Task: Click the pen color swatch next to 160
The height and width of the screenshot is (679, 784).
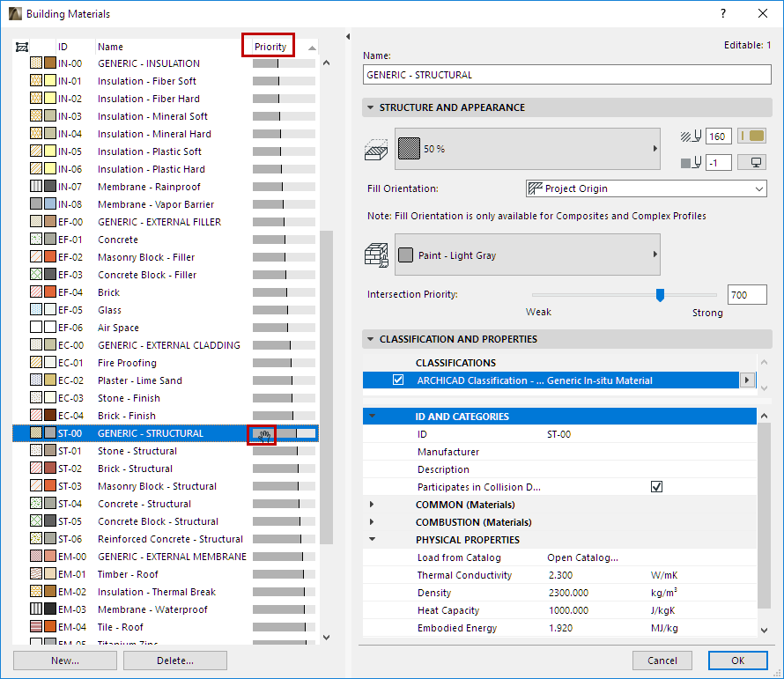Action: [752, 136]
